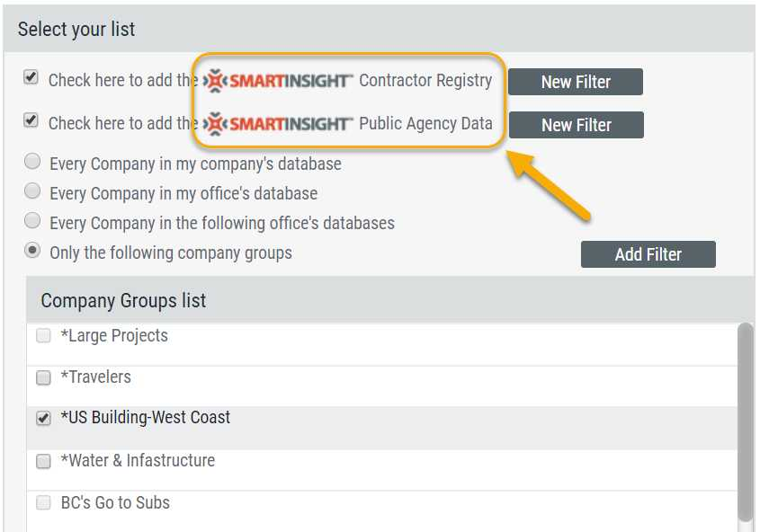The image size is (760, 532).
Task: Uncheck the *US Building-West Coast group
Action: click(x=43, y=419)
